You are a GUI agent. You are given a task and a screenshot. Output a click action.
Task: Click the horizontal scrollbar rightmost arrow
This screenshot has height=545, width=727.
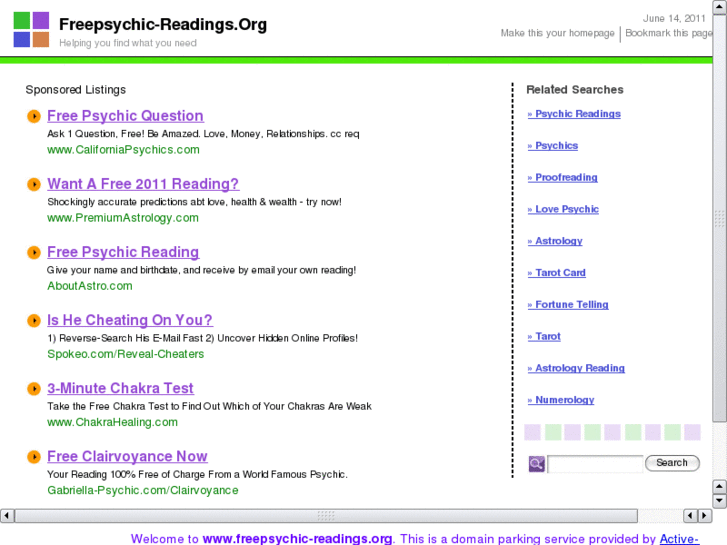705,515
